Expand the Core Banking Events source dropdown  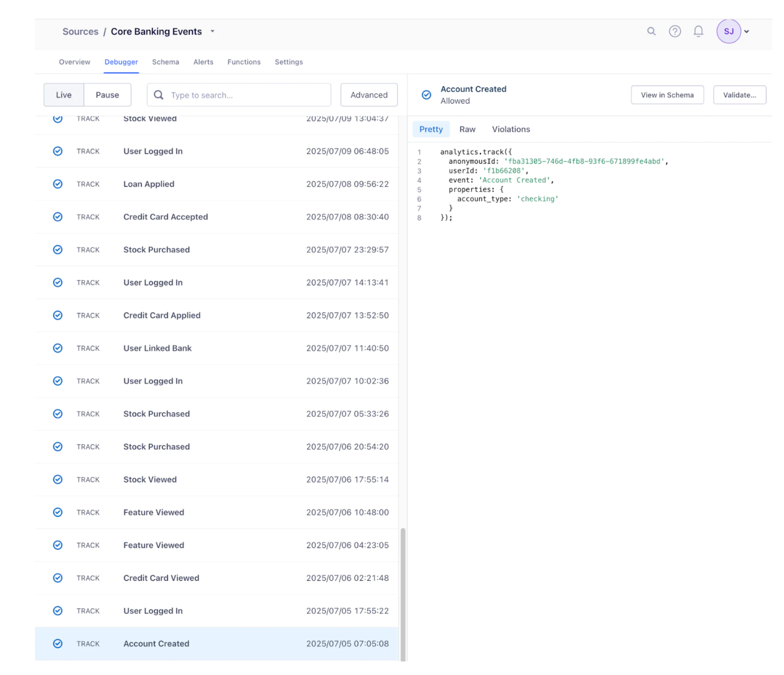pos(212,31)
